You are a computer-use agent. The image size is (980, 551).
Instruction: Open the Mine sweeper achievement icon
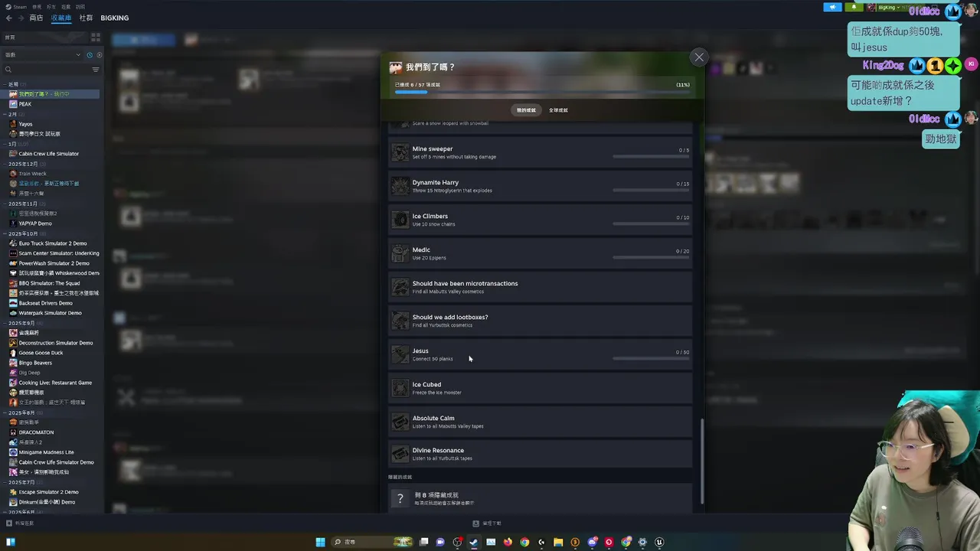point(400,152)
